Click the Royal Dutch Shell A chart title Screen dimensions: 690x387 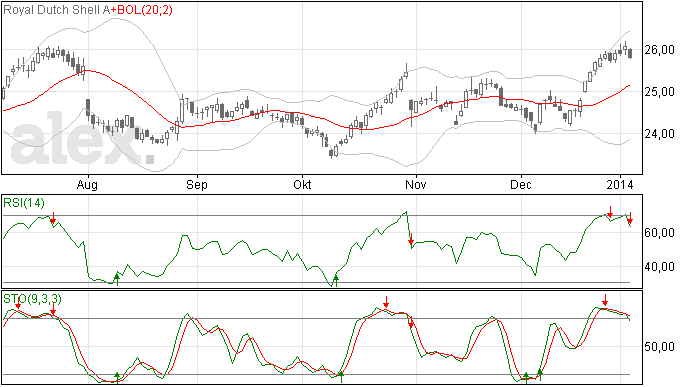tap(56, 10)
